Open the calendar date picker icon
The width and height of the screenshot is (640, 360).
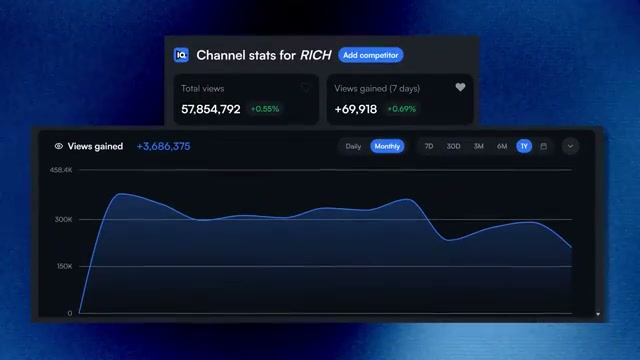pyautogui.click(x=544, y=146)
